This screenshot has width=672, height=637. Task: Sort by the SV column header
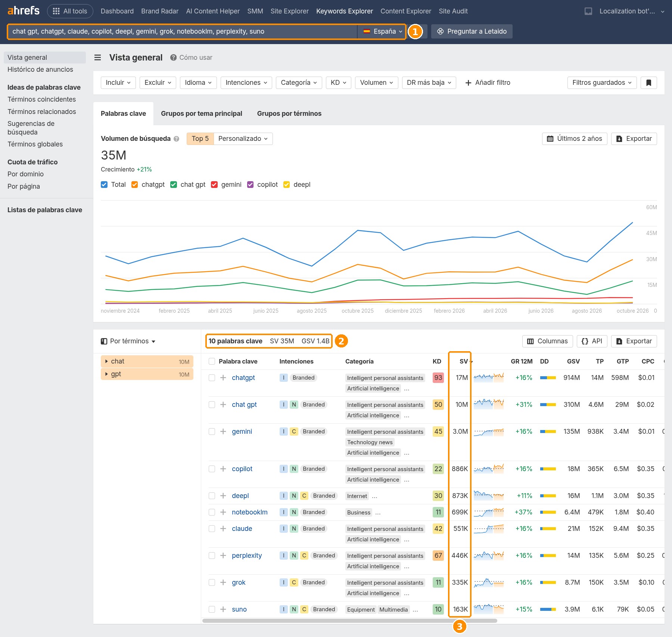pos(464,361)
